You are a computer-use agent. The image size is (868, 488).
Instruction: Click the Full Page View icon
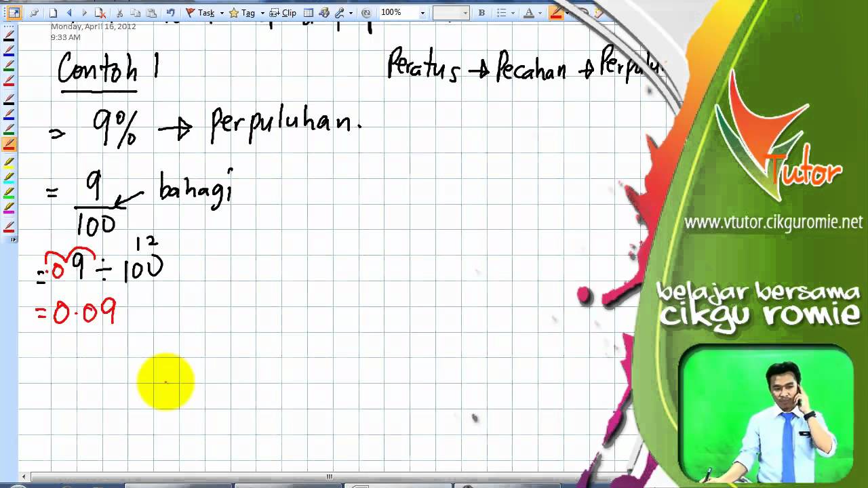coord(14,13)
